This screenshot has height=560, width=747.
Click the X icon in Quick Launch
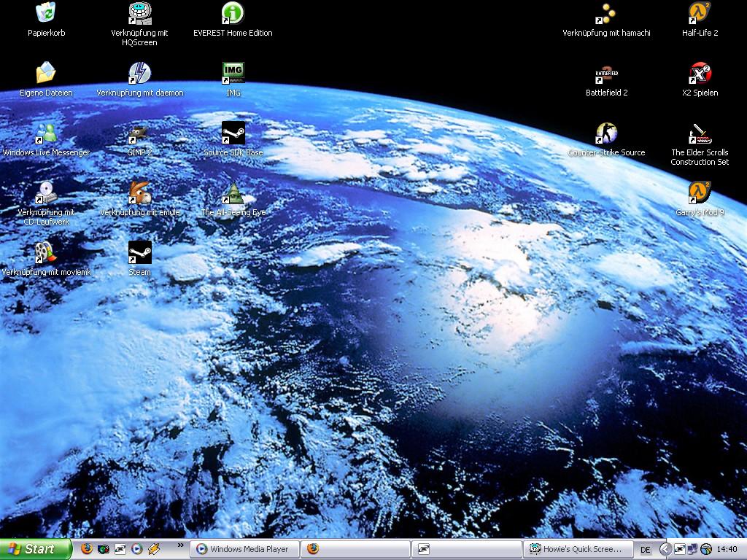click(x=120, y=549)
